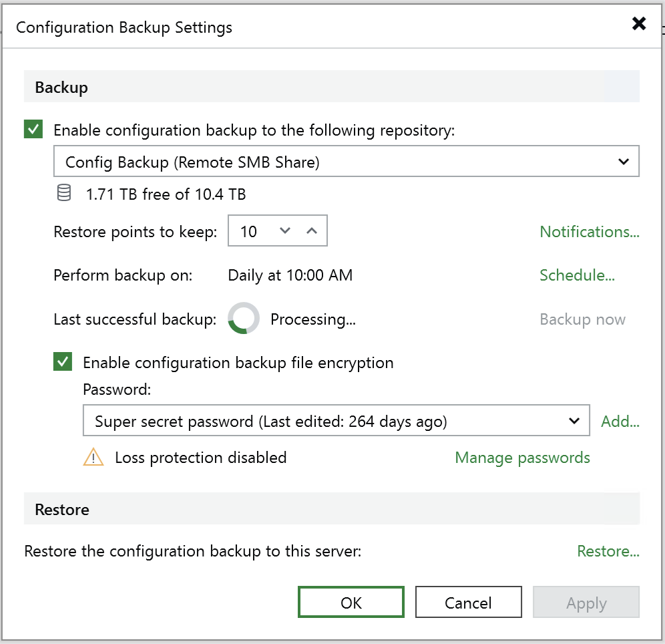Toggle Enable configuration backup checkbox
This screenshot has width=665, height=644.
33,129
